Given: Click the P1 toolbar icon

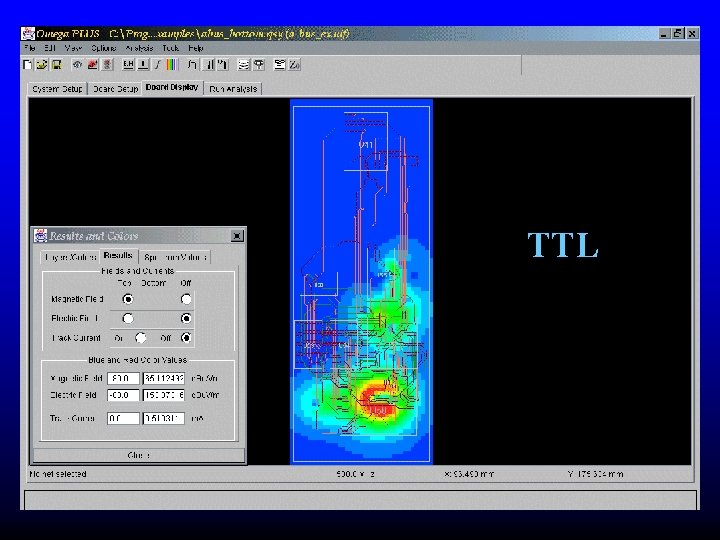Looking at the screenshot, I should tap(224, 65).
